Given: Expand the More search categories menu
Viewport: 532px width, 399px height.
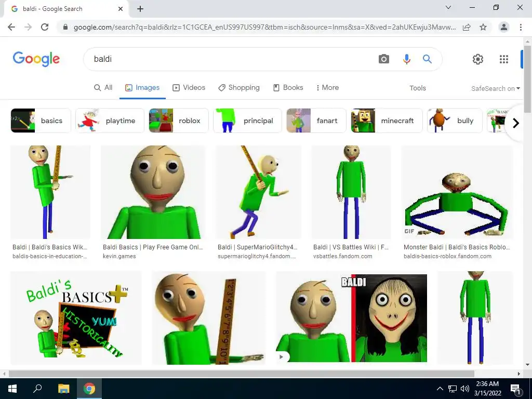Looking at the screenshot, I should tap(327, 87).
